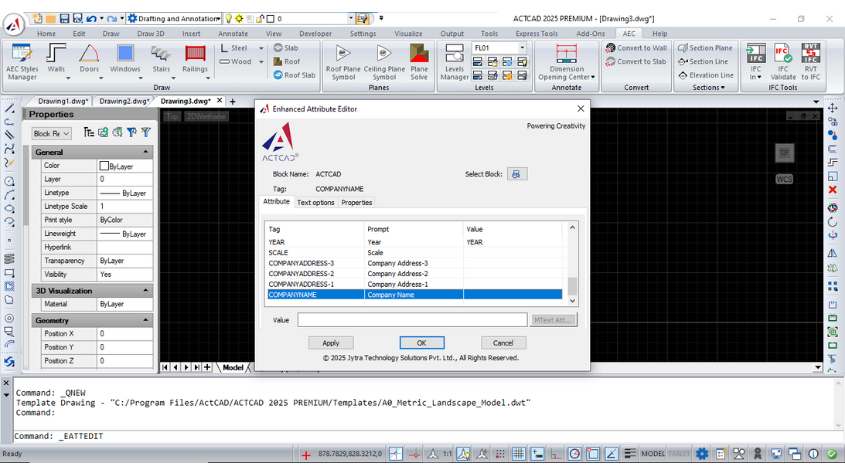Open the Home ribbon tab
The width and height of the screenshot is (845, 475).
coord(46,33)
